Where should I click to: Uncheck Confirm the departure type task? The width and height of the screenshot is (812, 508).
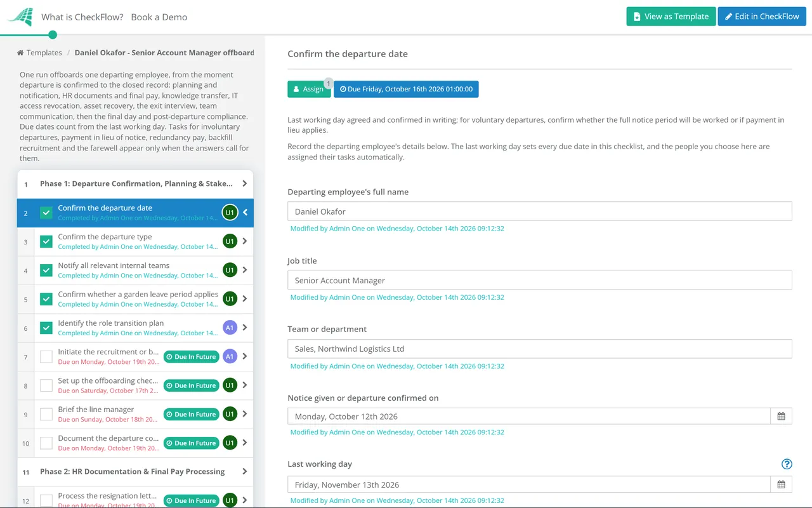click(46, 241)
